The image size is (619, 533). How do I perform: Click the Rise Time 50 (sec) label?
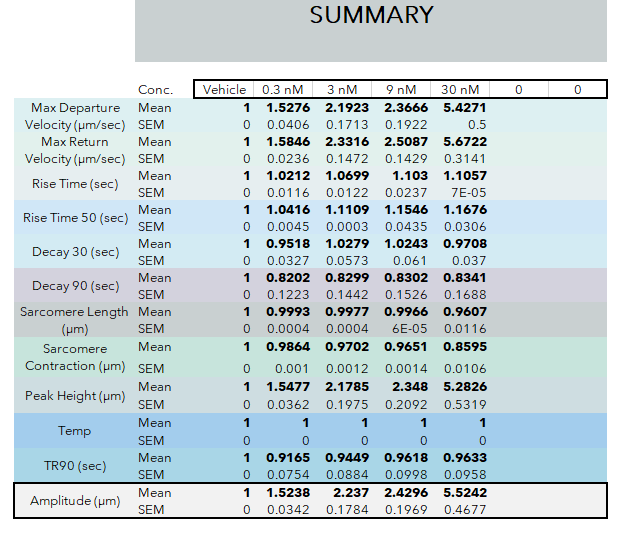coord(75,218)
